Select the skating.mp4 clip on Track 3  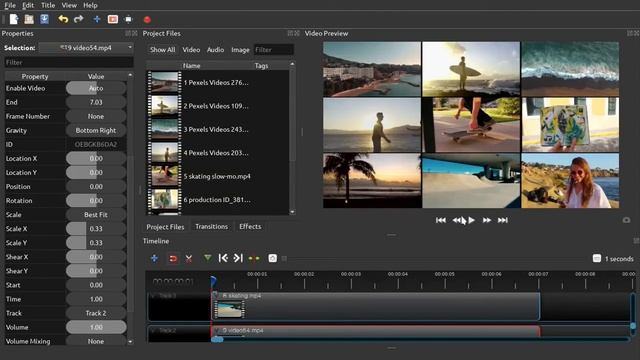pyautogui.click(x=376, y=306)
